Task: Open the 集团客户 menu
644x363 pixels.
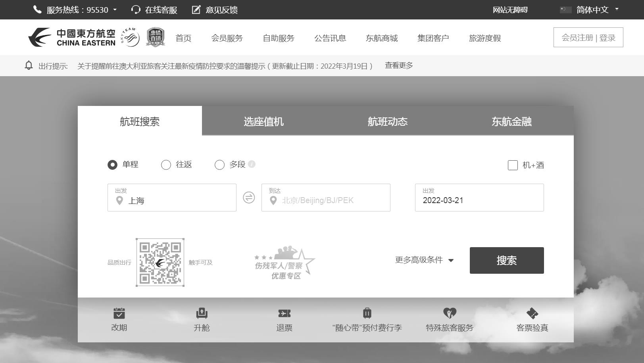Action: click(433, 38)
